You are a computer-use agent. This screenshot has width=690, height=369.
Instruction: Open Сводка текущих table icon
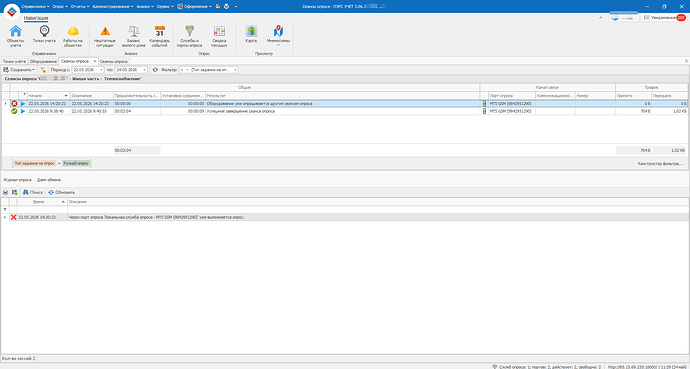click(x=219, y=36)
